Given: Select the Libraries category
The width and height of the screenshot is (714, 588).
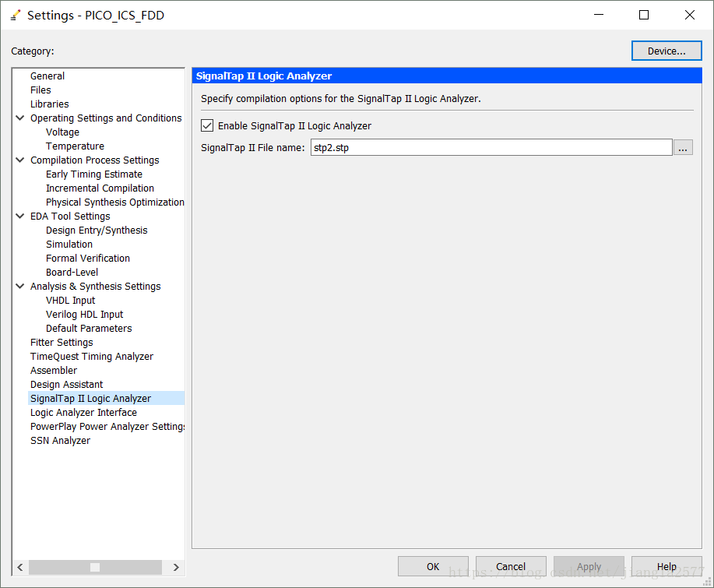Looking at the screenshot, I should click(x=50, y=104).
